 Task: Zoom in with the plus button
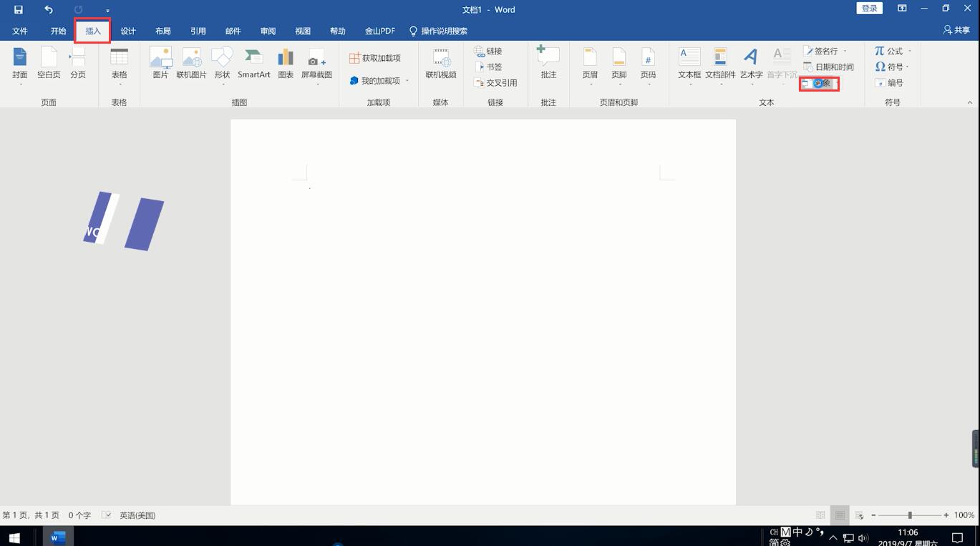coord(946,515)
